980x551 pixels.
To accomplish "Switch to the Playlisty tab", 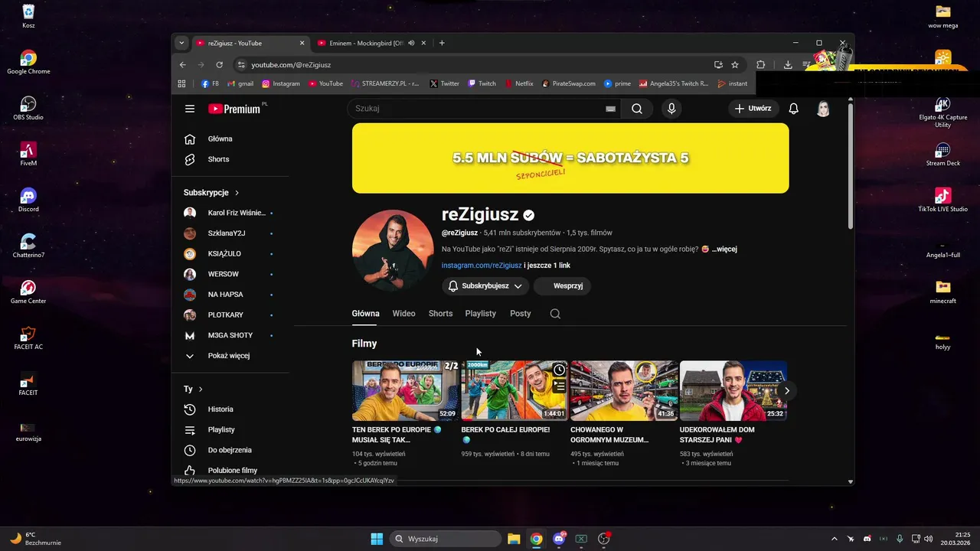I will click(481, 314).
